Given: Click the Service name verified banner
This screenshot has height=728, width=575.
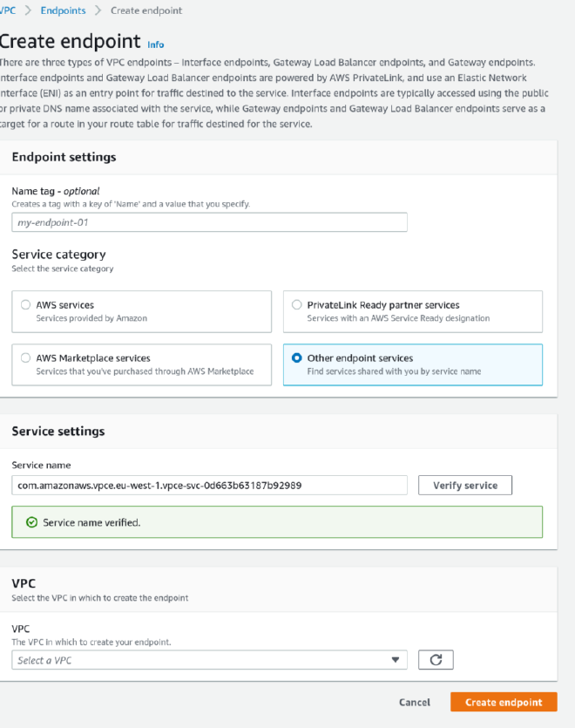Looking at the screenshot, I should tap(276, 521).
